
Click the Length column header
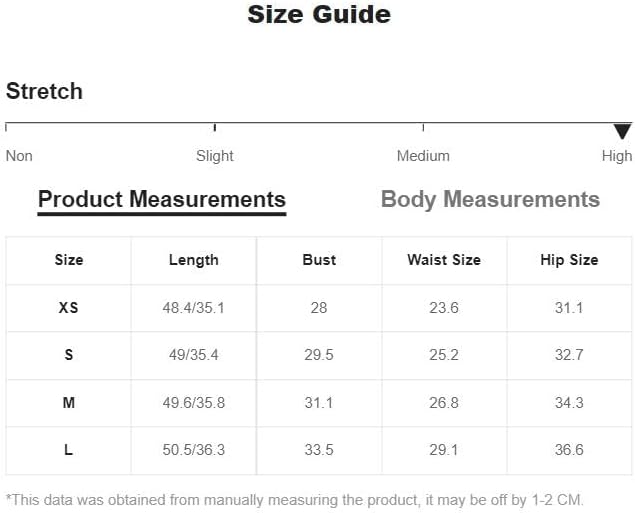click(194, 260)
